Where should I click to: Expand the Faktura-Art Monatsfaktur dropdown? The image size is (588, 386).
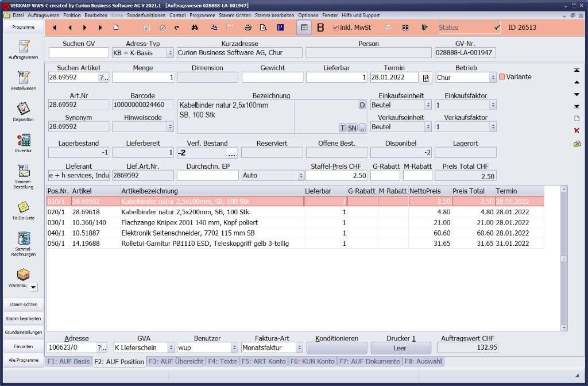[x=299, y=348]
